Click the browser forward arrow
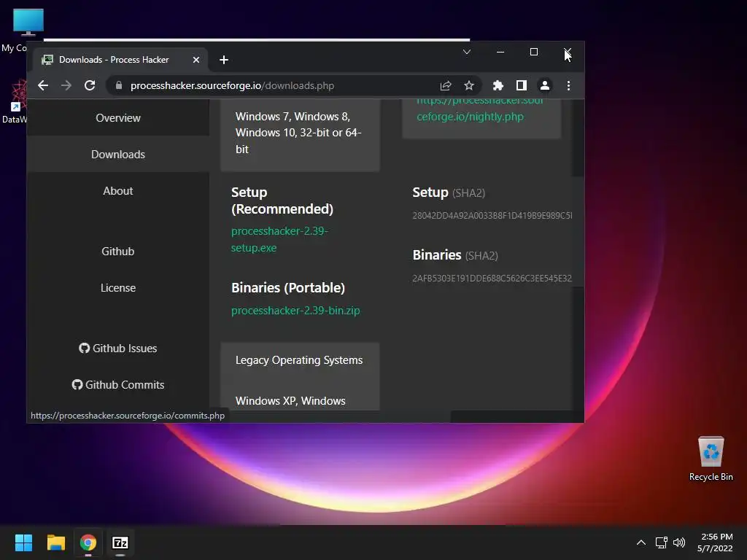Image resolution: width=747 pixels, height=560 pixels. [66, 86]
